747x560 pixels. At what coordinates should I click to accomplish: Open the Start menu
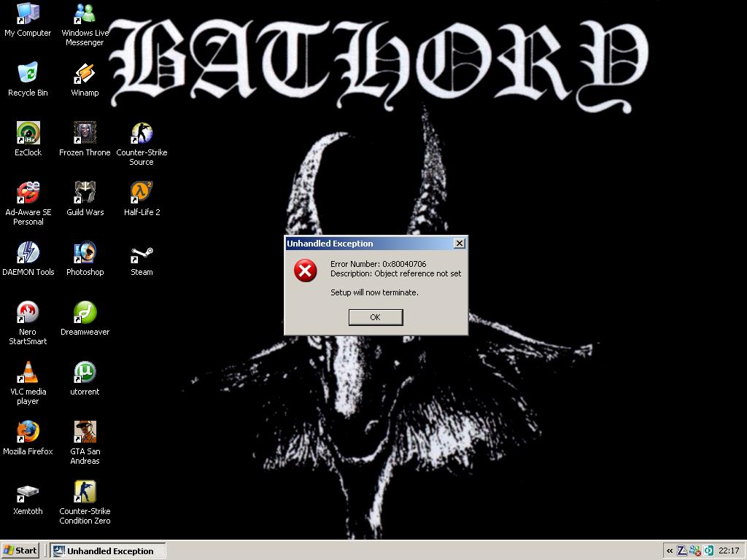tap(20, 551)
